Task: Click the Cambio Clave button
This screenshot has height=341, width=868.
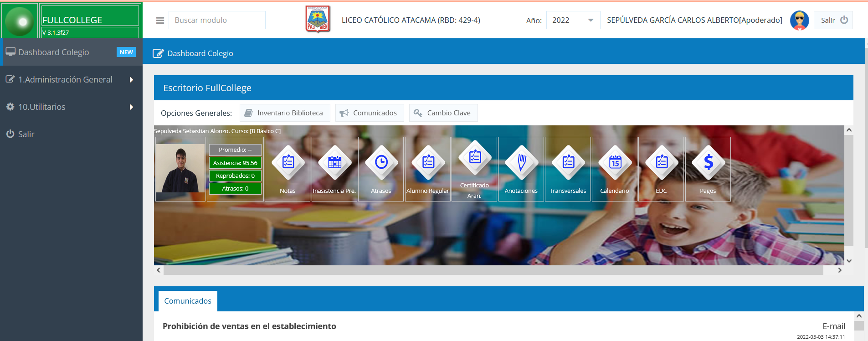Action: (443, 113)
